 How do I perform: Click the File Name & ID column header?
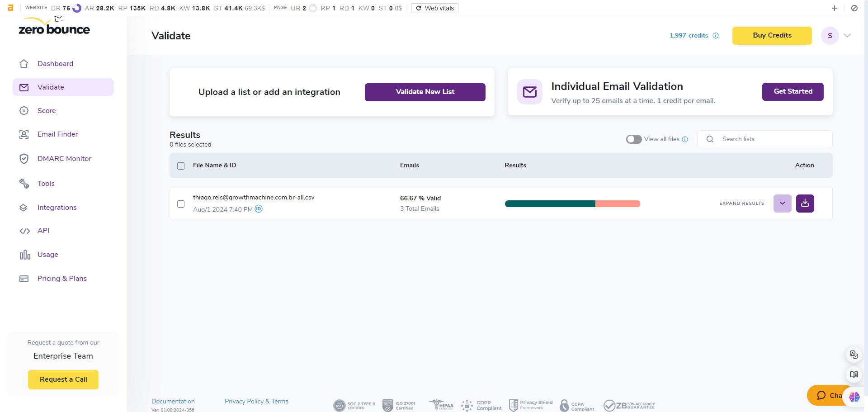click(214, 166)
